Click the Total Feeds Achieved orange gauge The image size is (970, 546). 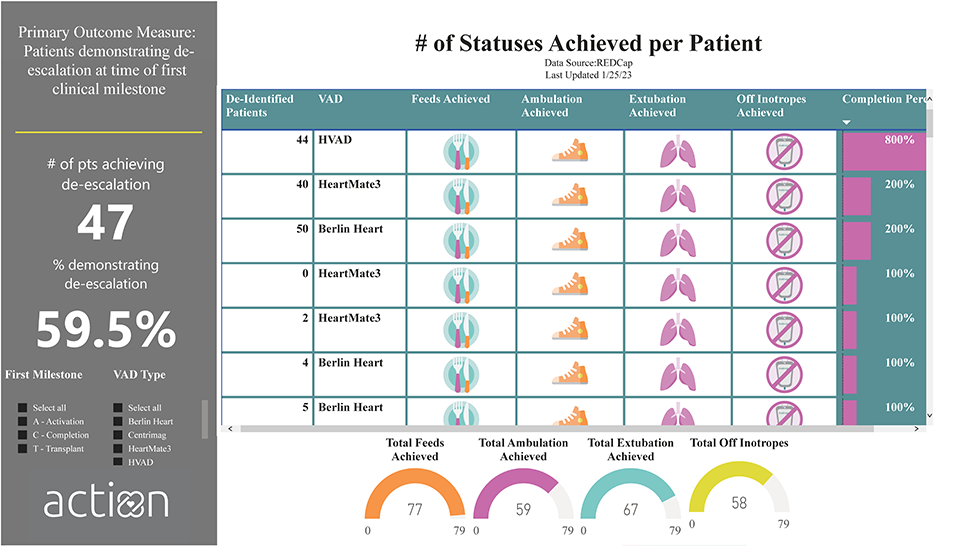click(415, 493)
